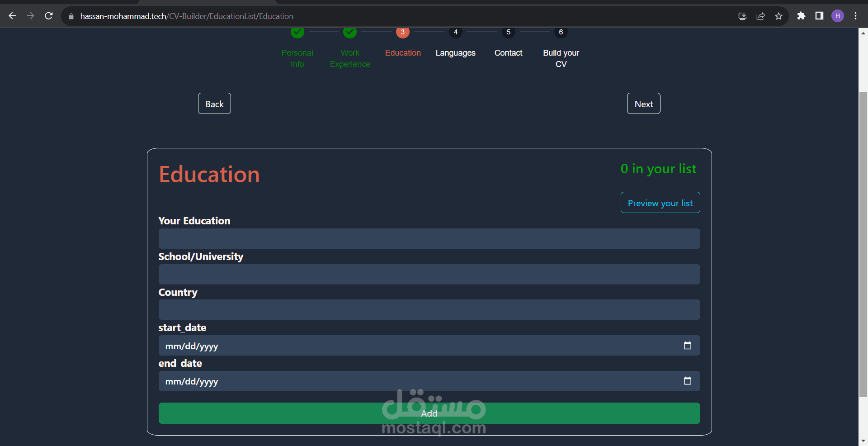The height and width of the screenshot is (446, 868).
Task: Click inside the School/University input field
Action: click(x=429, y=274)
